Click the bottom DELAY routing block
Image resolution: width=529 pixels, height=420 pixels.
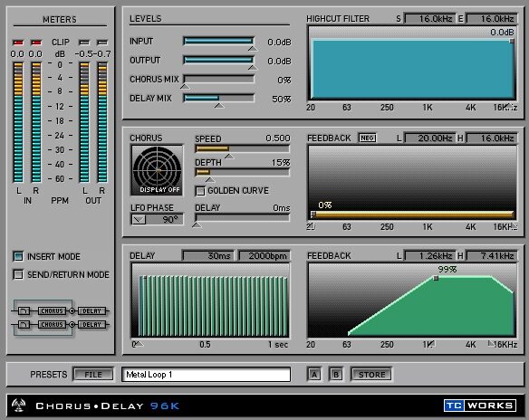point(91,325)
